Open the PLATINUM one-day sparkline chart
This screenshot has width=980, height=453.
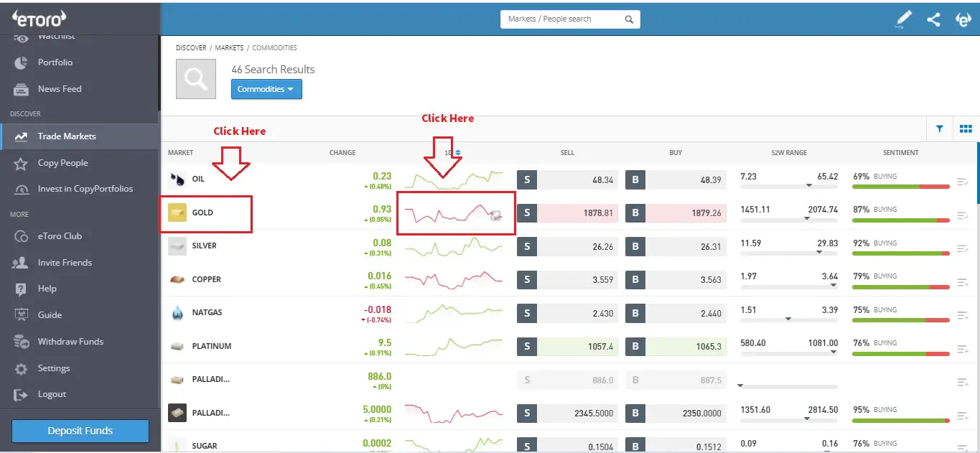pyautogui.click(x=454, y=346)
